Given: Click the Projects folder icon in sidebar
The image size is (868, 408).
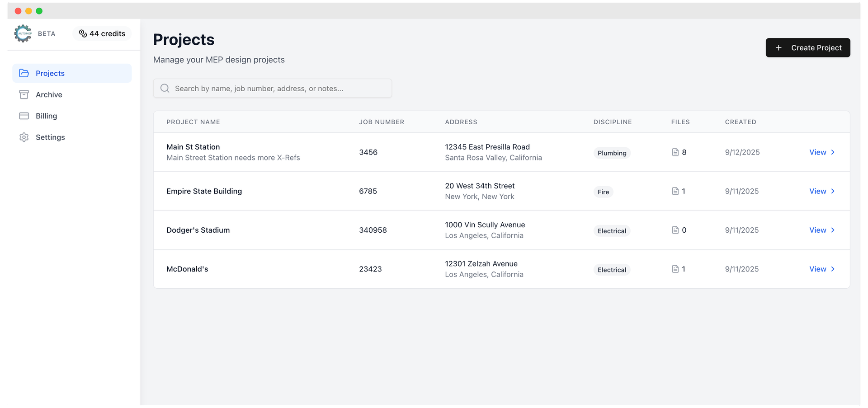Looking at the screenshot, I should click(x=24, y=73).
